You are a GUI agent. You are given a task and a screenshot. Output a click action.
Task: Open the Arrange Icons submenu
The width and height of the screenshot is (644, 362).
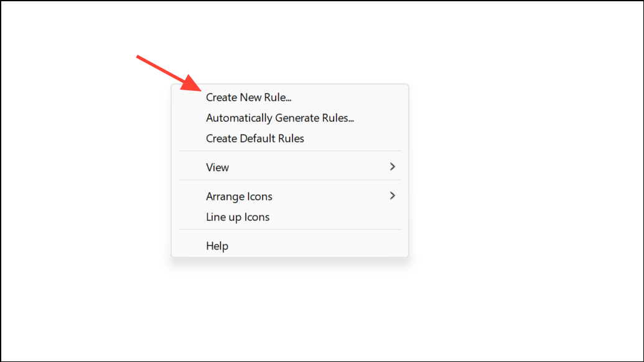290,196
